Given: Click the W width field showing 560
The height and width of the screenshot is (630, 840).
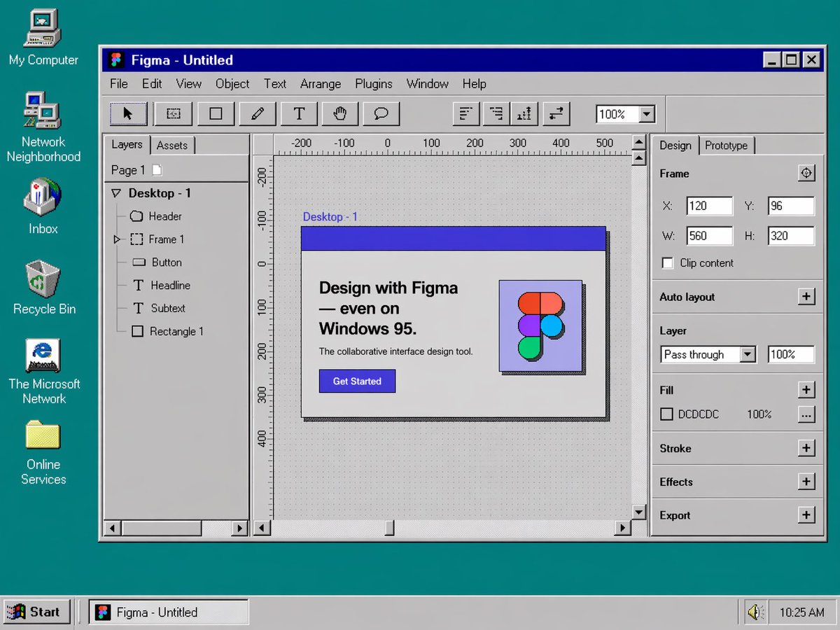Looking at the screenshot, I should coord(709,236).
